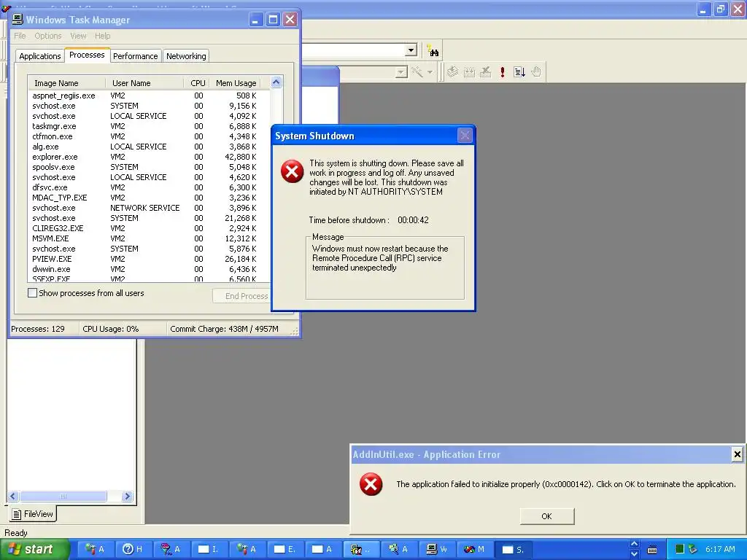The height and width of the screenshot is (560, 747).
Task: Click the red error icon in System Shutdown
Action: click(x=292, y=171)
